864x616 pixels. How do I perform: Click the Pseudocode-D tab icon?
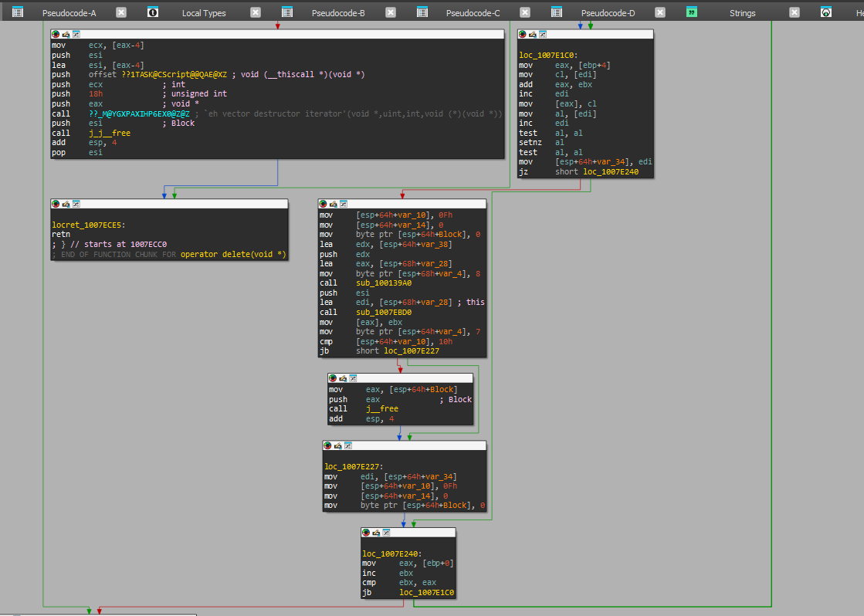click(x=557, y=12)
